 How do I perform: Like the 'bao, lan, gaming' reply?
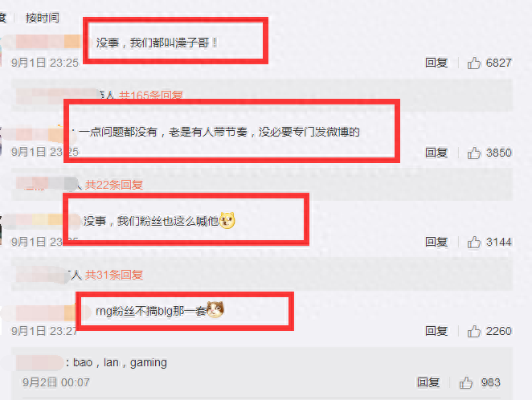coord(466,382)
